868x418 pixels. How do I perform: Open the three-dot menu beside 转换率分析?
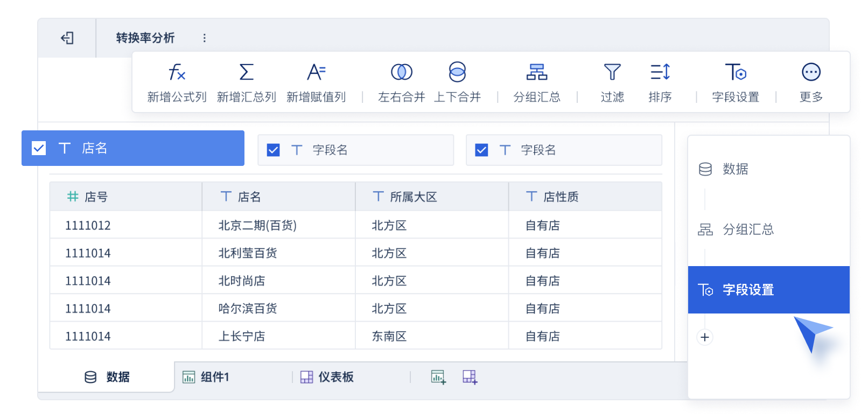click(x=204, y=38)
